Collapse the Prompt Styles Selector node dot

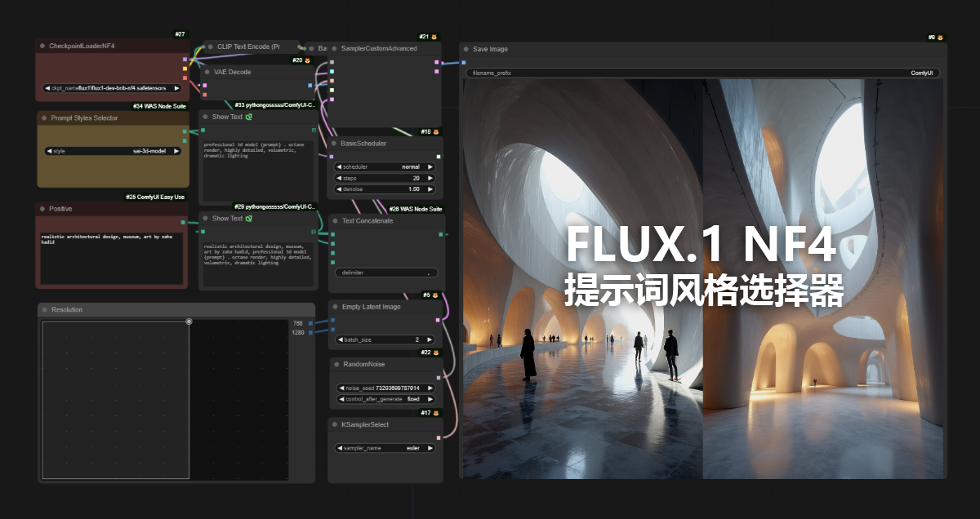44,118
